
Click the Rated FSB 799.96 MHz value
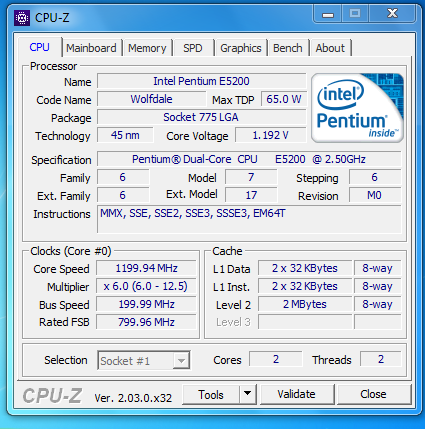click(146, 322)
